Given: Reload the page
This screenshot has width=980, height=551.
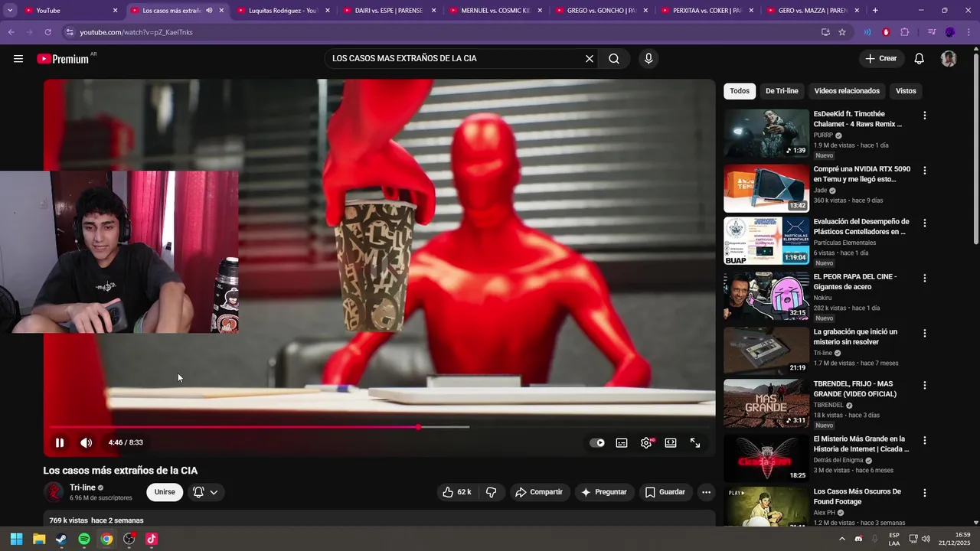Looking at the screenshot, I should click(47, 32).
